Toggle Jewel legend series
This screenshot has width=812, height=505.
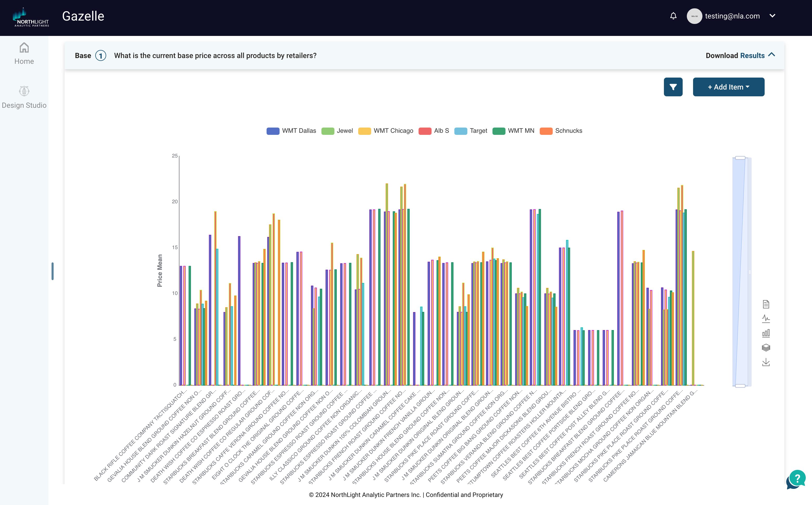pos(337,131)
